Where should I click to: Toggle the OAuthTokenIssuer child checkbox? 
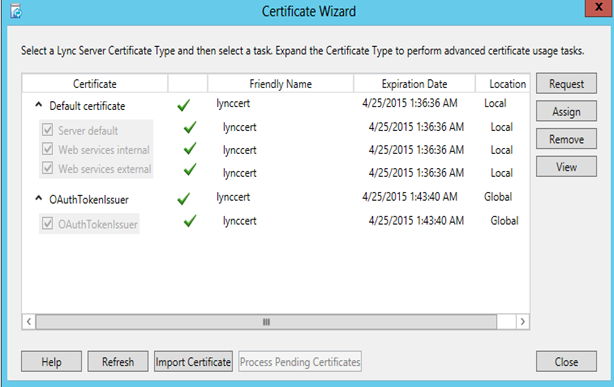pyautogui.click(x=47, y=224)
